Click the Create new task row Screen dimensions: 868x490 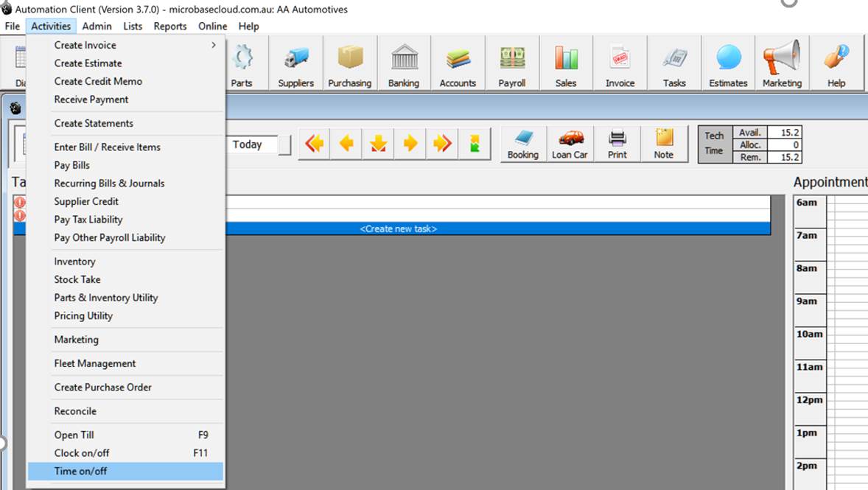[x=398, y=228]
